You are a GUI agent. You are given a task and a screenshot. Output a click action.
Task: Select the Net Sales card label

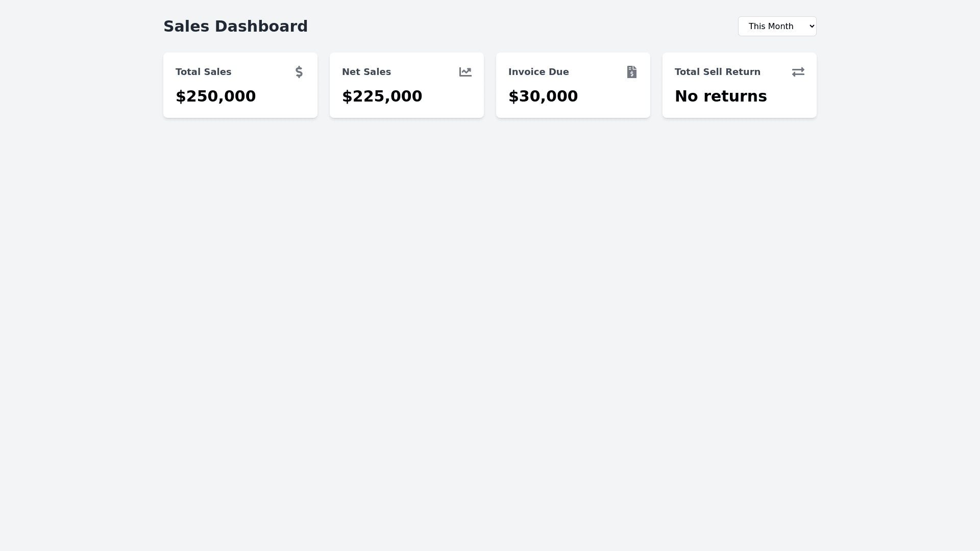click(366, 72)
